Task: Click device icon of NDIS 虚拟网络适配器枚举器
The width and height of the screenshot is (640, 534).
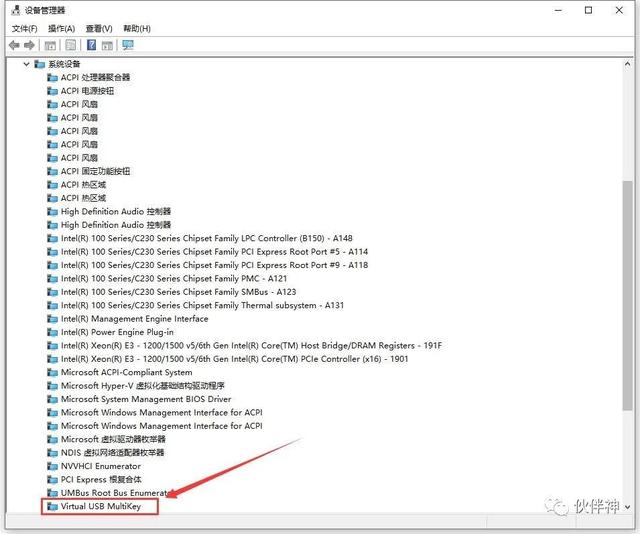Action: (52, 453)
